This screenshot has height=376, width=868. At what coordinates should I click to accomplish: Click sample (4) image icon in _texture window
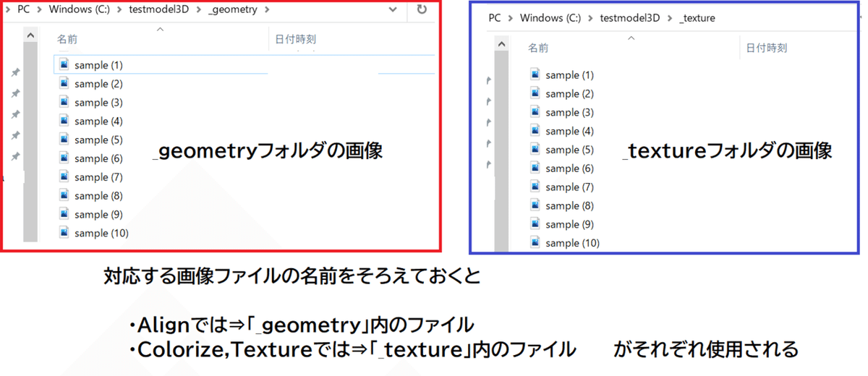point(535,130)
